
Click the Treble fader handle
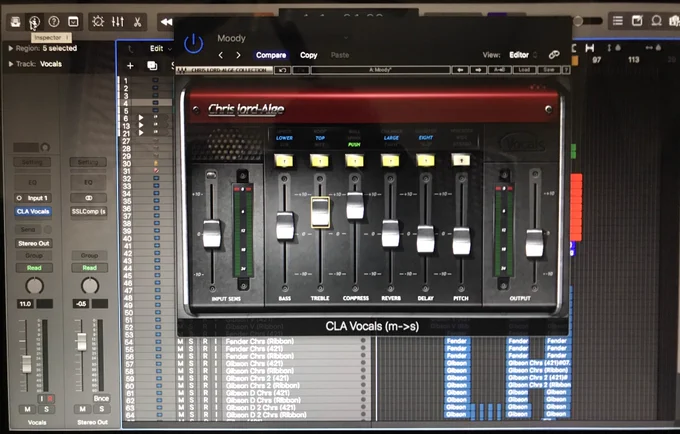point(320,212)
